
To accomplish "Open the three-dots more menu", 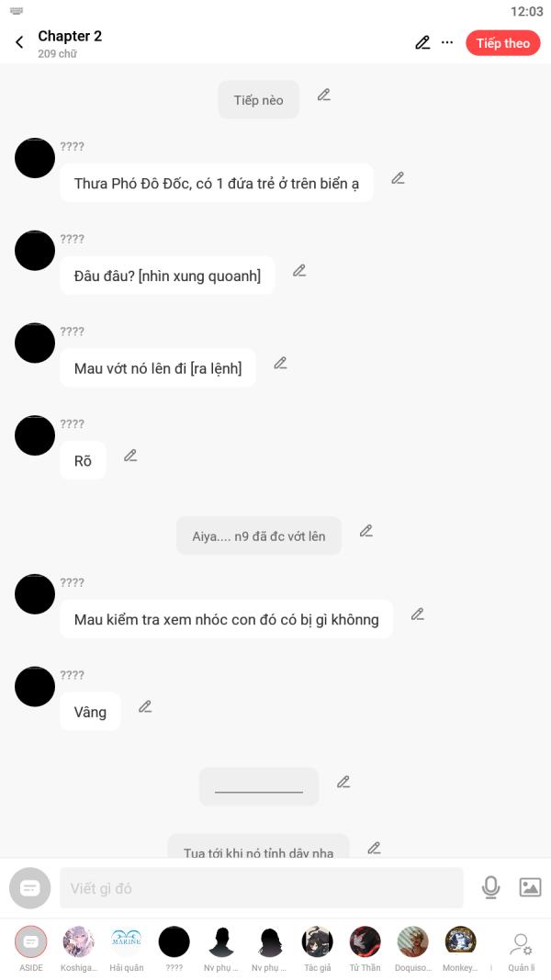I will pyautogui.click(x=447, y=42).
